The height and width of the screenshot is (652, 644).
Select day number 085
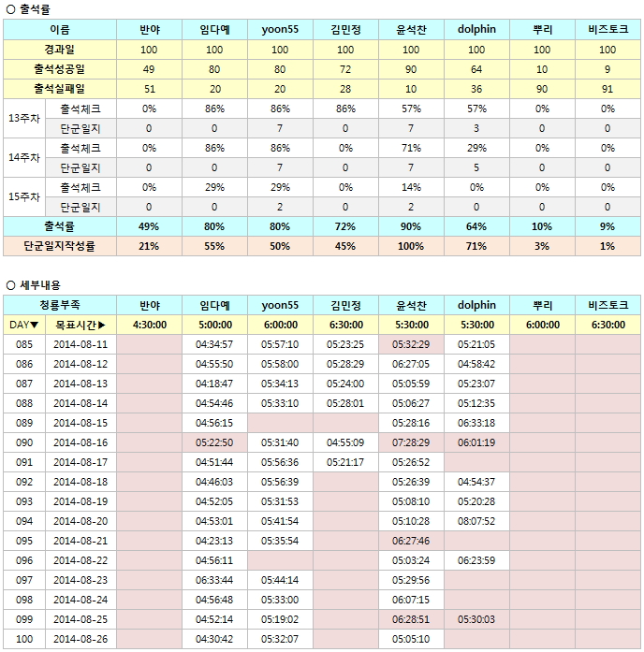point(24,344)
